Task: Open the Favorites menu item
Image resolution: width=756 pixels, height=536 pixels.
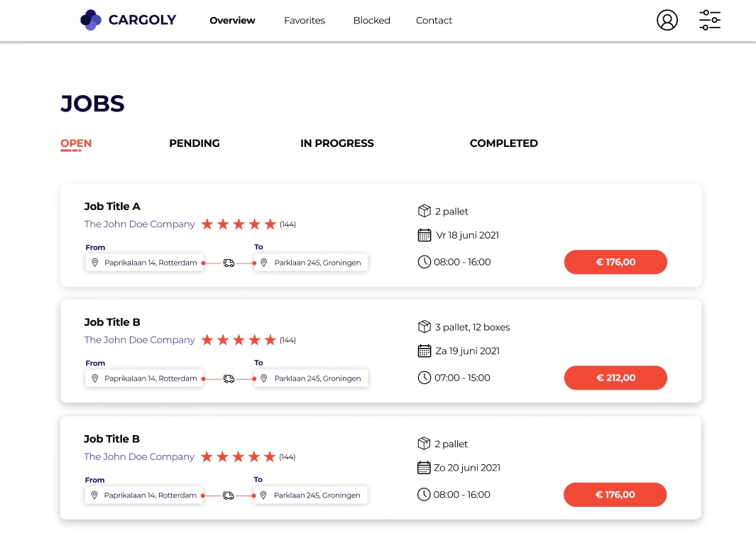Action: point(304,21)
